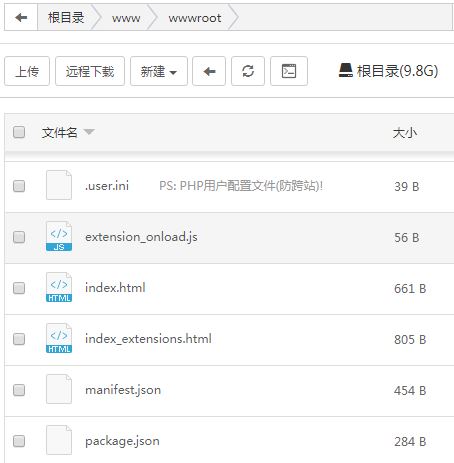The width and height of the screenshot is (454, 463).
Task: Open the .user.ini file name
Action: click(107, 186)
